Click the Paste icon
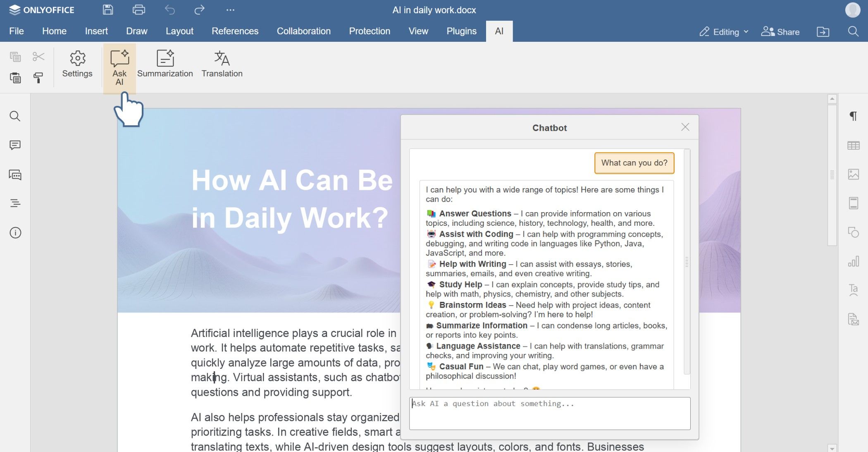The width and height of the screenshot is (868, 452). [x=15, y=78]
